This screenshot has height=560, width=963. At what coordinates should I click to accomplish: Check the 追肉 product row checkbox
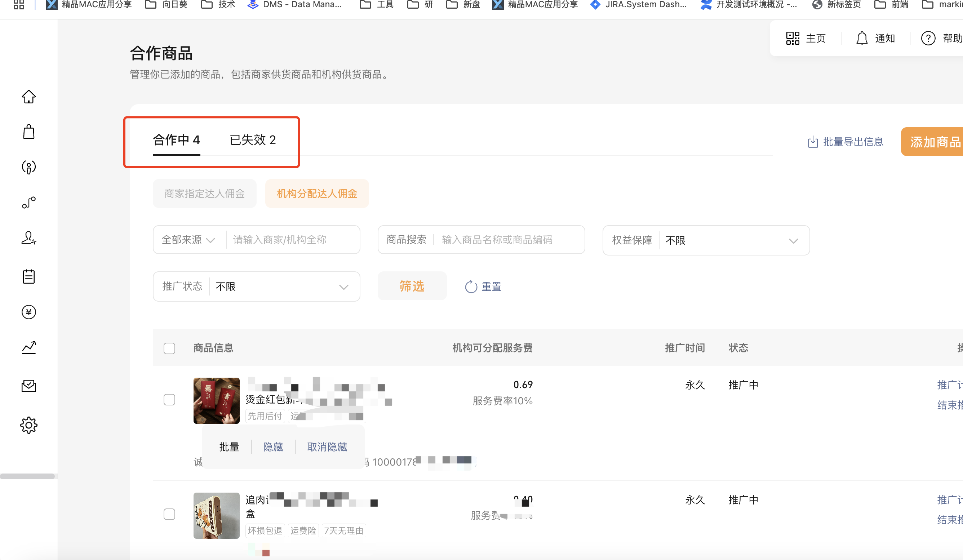[x=169, y=514]
